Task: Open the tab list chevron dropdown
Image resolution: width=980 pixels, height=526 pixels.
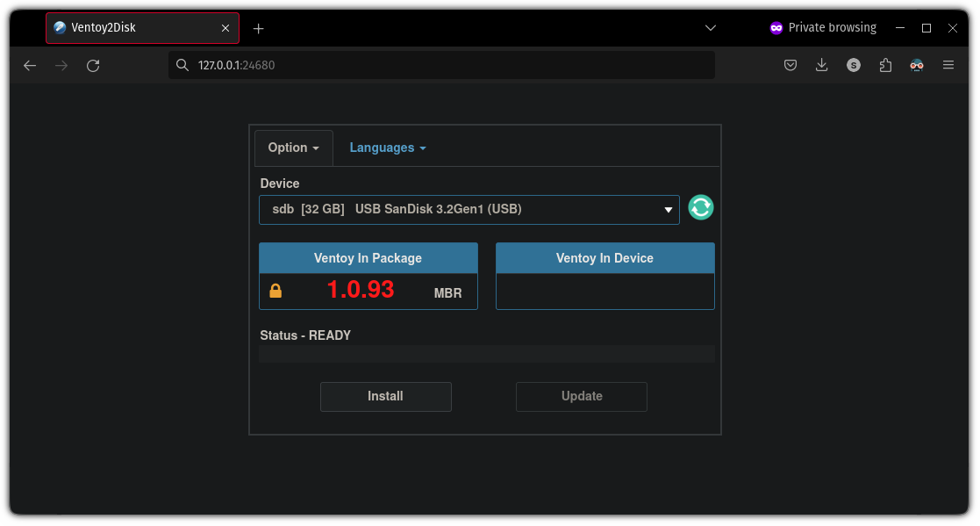Action: click(x=710, y=27)
